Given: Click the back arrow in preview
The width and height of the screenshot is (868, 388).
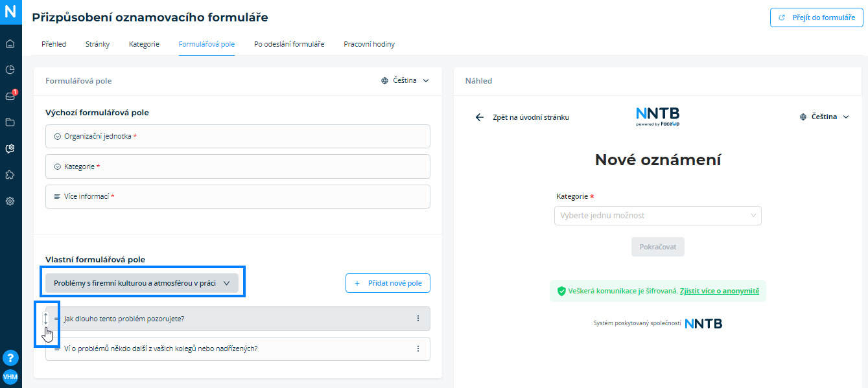Looking at the screenshot, I should coord(480,117).
